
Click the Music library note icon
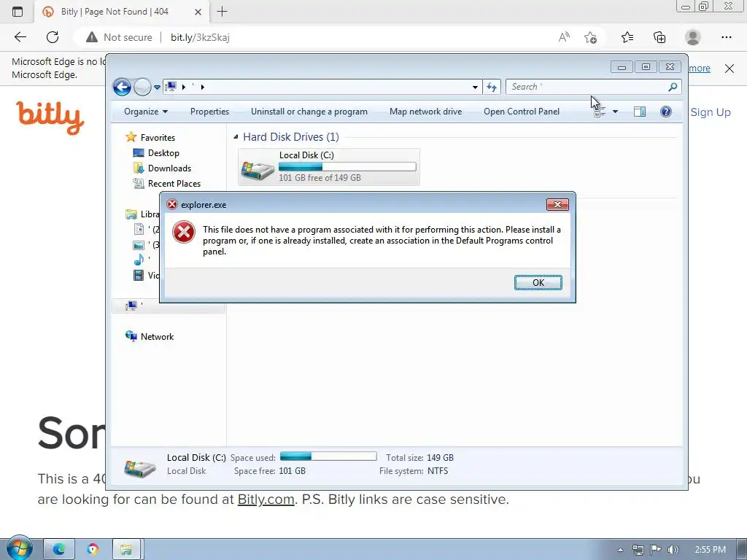pyautogui.click(x=139, y=260)
